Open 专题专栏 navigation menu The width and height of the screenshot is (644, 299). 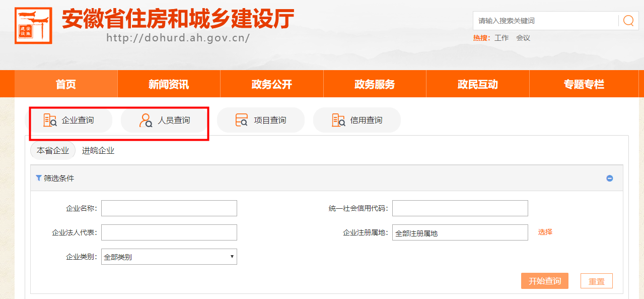point(584,84)
